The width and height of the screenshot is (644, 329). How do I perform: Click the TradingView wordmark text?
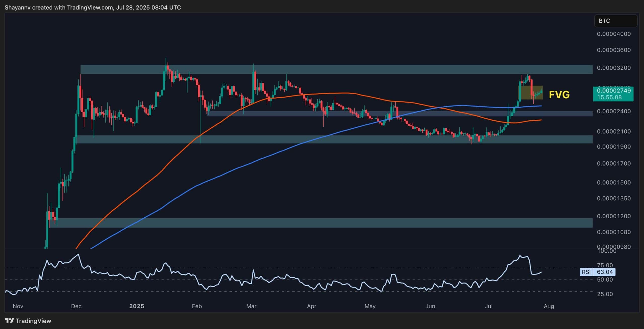[x=33, y=321]
